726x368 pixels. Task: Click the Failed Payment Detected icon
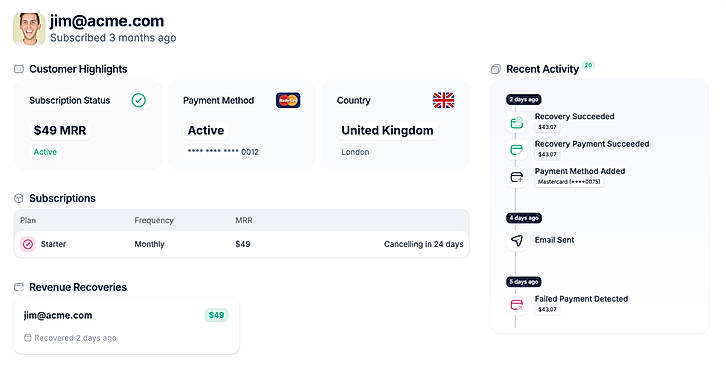pyautogui.click(x=517, y=305)
